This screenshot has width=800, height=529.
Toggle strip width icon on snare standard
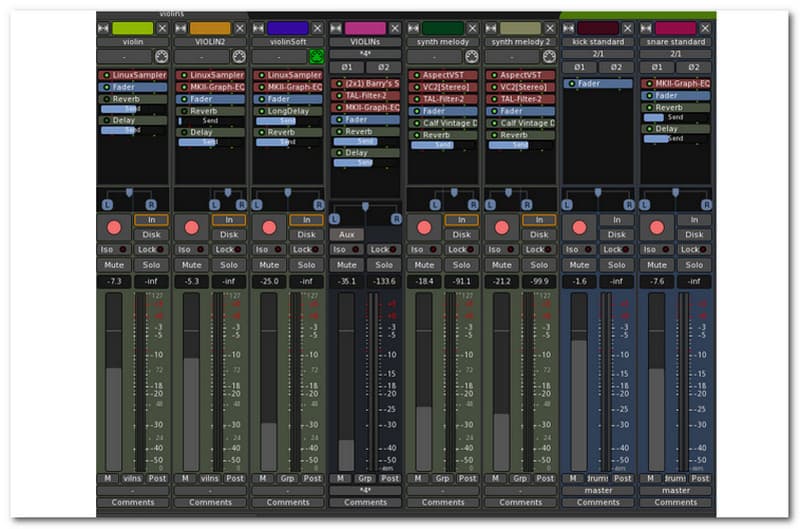pyautogui.click(x=646, y=28)
